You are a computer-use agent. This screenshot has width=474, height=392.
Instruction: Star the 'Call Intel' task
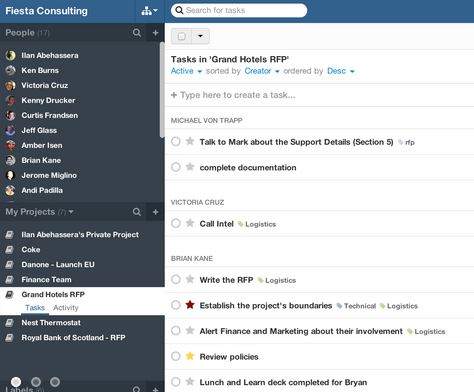click(x=190, y=223)
